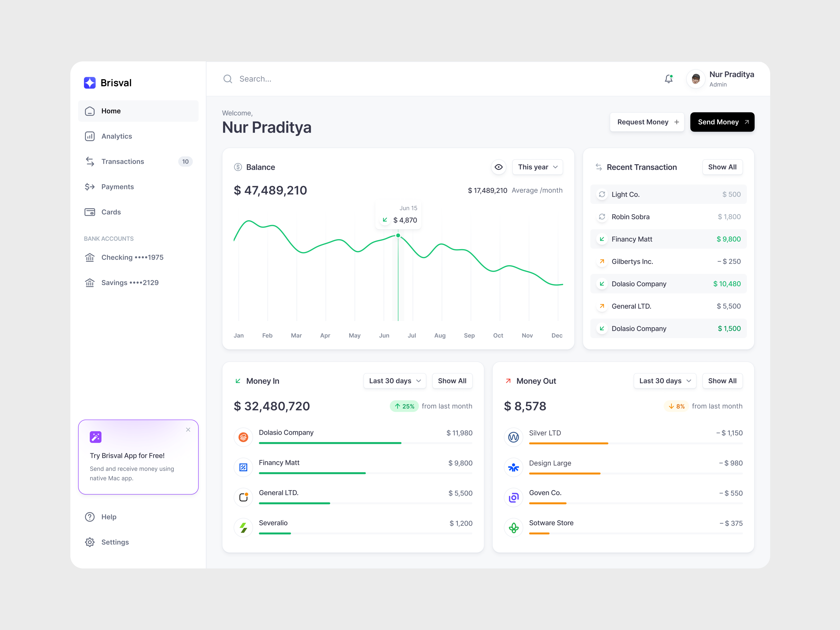Screen dimensions: 840x630
Task: Open Settings from the sidebar gear icon
Action: point(90,542)
